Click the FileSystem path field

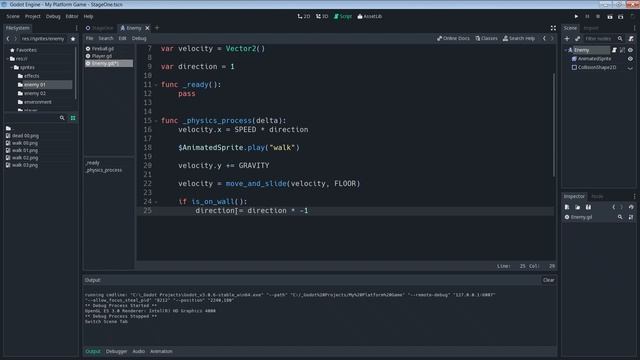tap(43, 39)
